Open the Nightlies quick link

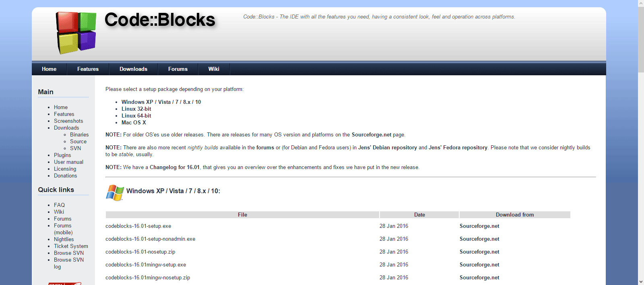click(64, 239)
